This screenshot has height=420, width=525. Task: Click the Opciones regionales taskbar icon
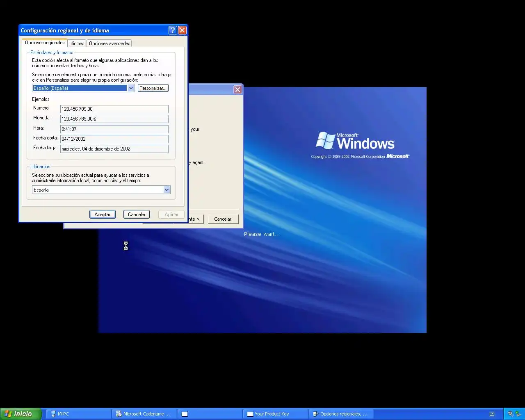click(x=315, y=414)
